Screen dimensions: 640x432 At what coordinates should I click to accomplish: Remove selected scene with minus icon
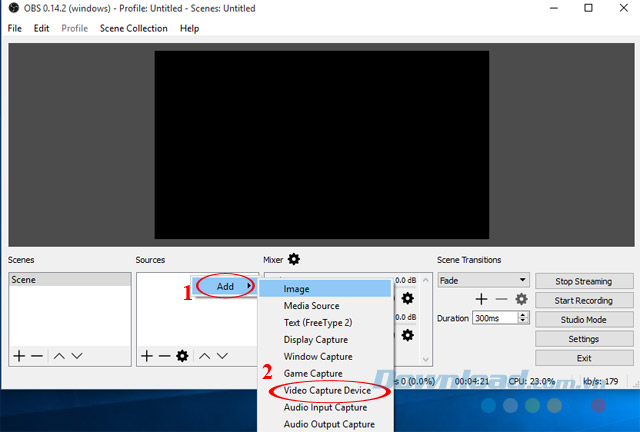tap(37, 356)
